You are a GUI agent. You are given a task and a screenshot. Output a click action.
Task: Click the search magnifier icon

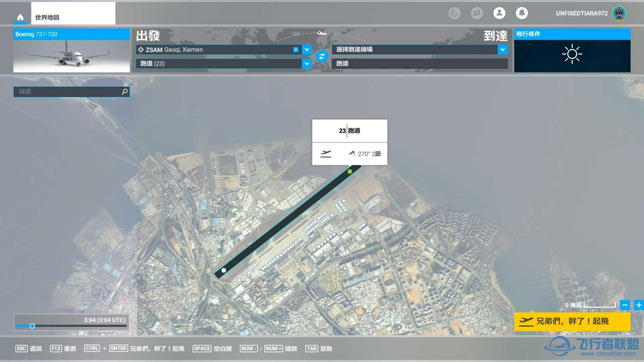click(x=124, y=92)
